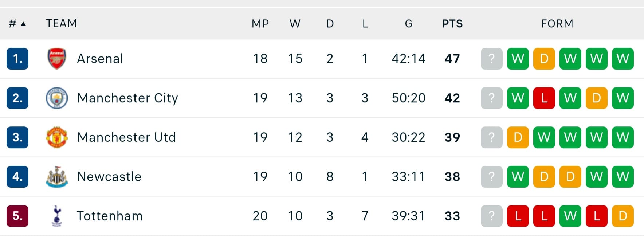Click Newcastle's last orange D form badge
This screenshot has height=243, width=644.
click(570, 177)
